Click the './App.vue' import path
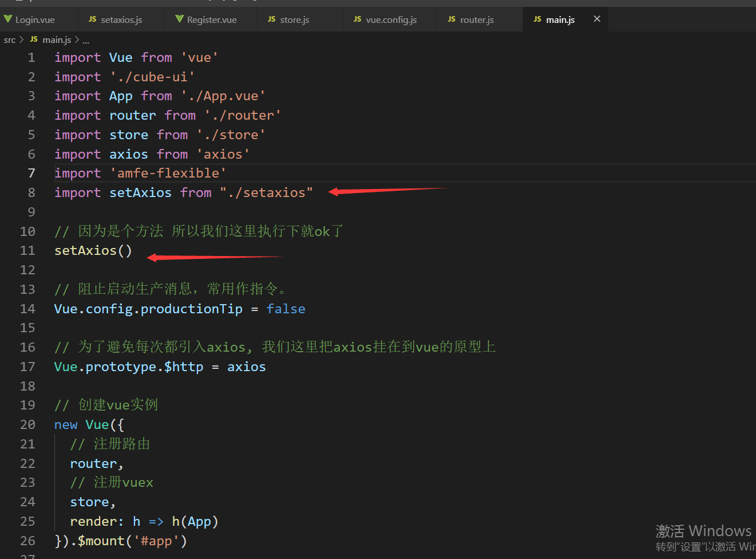Image resolution: width=756 pixels, height=559 pixels. pos(223,96)
